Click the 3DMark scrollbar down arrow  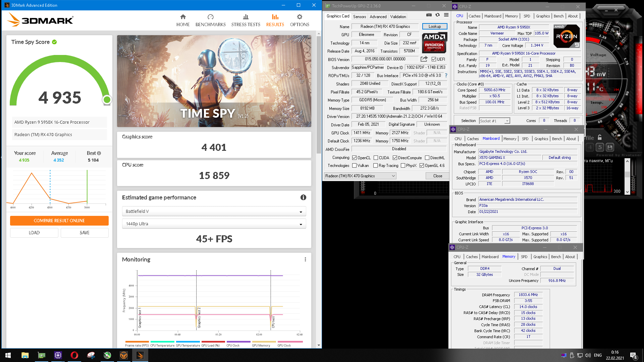tap(319, 345)
